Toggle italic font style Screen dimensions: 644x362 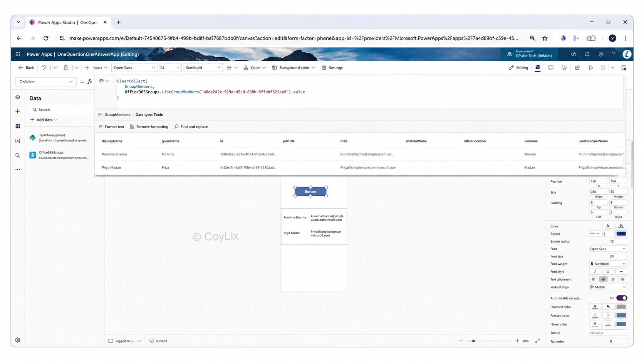pos(595,272)
